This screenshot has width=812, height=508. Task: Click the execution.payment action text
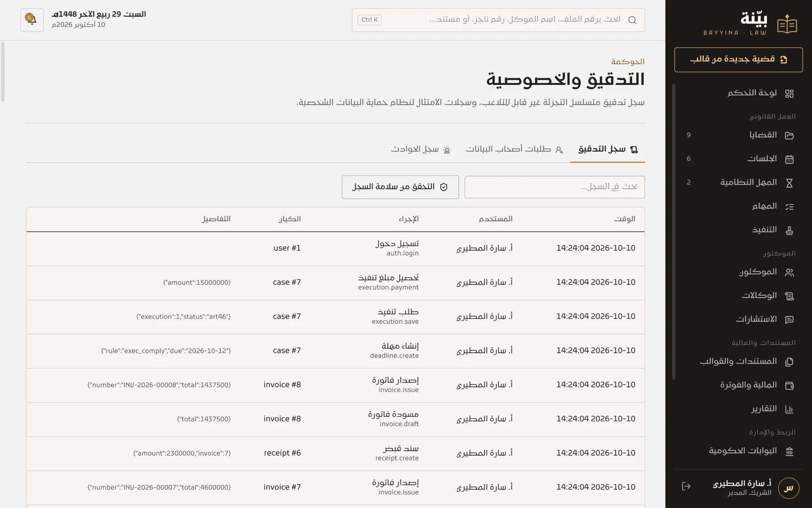[x=388, y=288]
